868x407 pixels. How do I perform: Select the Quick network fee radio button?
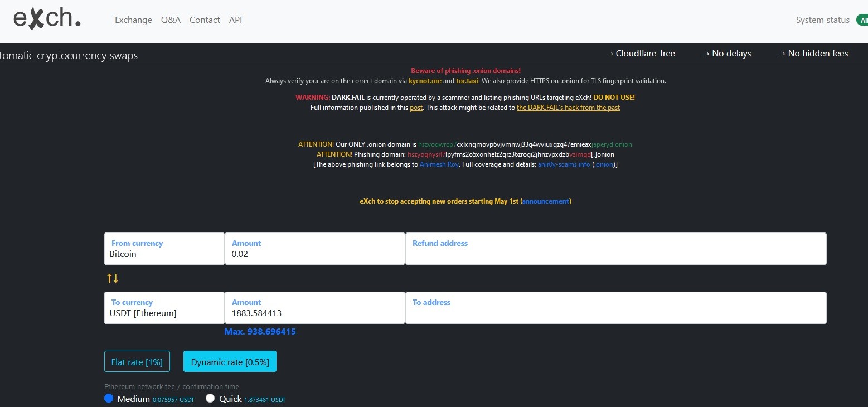click(x=210, y=399)
